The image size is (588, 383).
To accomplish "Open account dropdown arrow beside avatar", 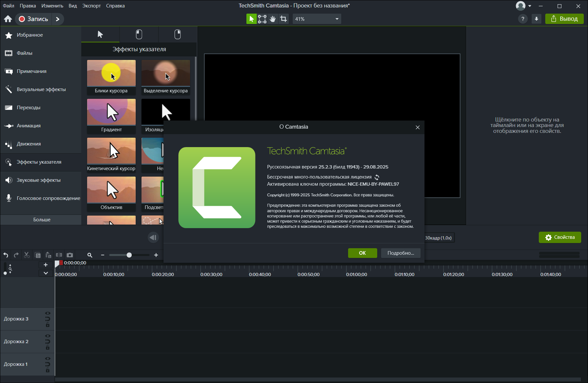I will 530,6.
